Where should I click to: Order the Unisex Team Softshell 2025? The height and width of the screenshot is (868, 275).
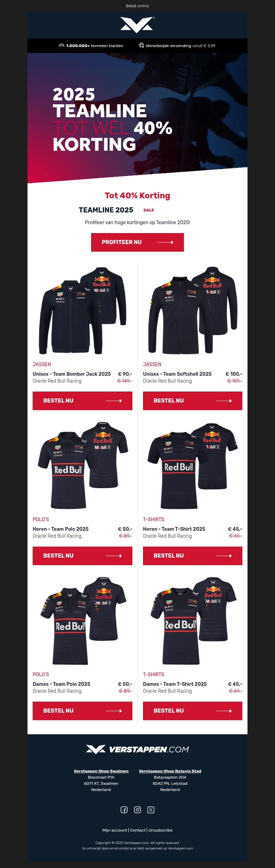[x=192, y=401]
